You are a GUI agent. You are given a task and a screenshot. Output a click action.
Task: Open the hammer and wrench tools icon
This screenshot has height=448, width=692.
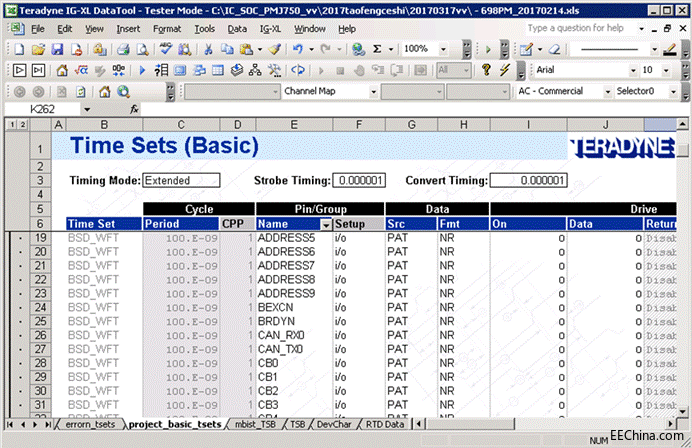(274, 70)
